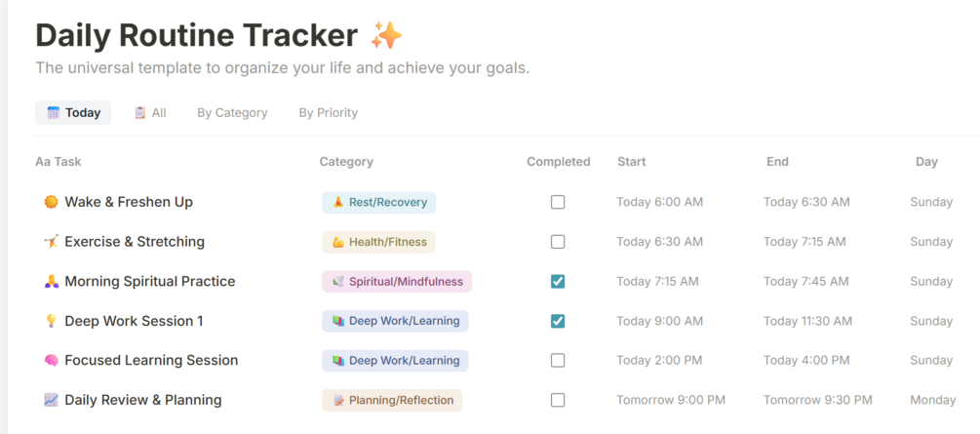Switch to the By Priority view tab

coord(328,113)
